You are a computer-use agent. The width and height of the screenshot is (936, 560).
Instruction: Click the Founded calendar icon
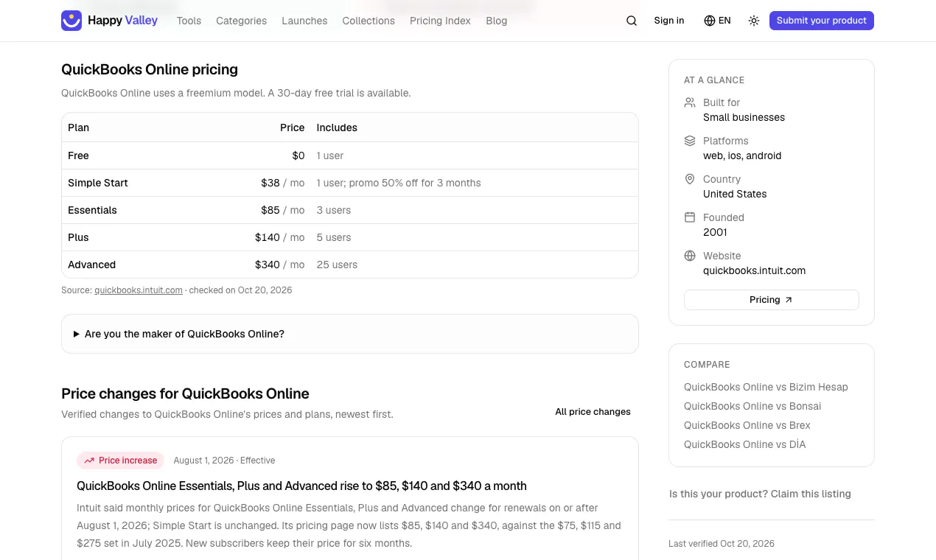click(690, 217)
